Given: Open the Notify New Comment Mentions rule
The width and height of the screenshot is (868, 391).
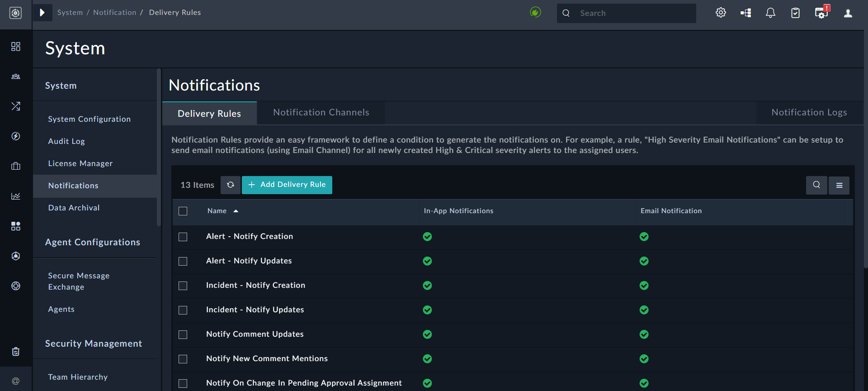Looking at the screenshot, I should pos(267,358).
